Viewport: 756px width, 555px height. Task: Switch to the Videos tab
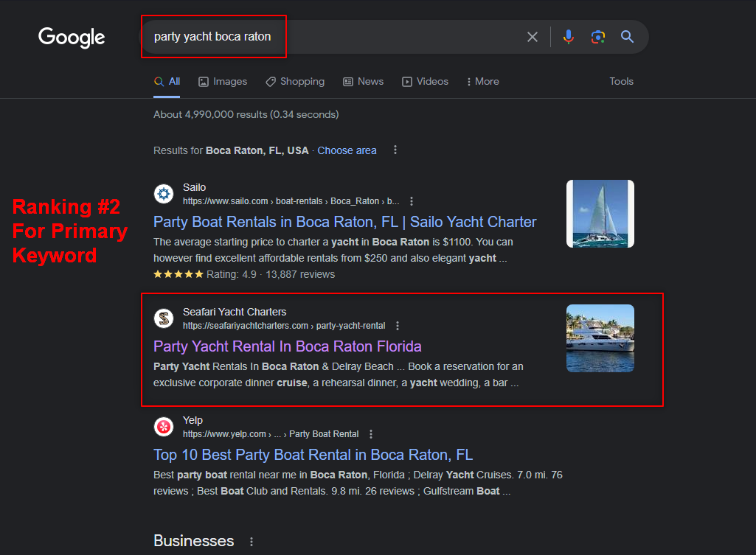click(426, 82)
